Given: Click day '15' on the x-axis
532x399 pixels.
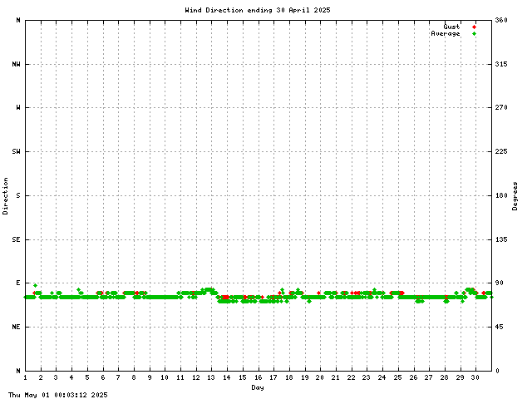Looking at the screenshot, I should [242, 377].
